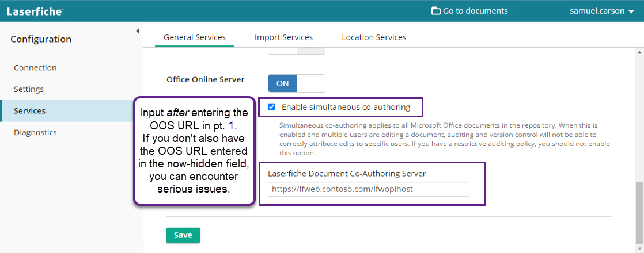644x253 pixels.
Task: Open the Connection configuration page
Action: click(x=35, y=68)
